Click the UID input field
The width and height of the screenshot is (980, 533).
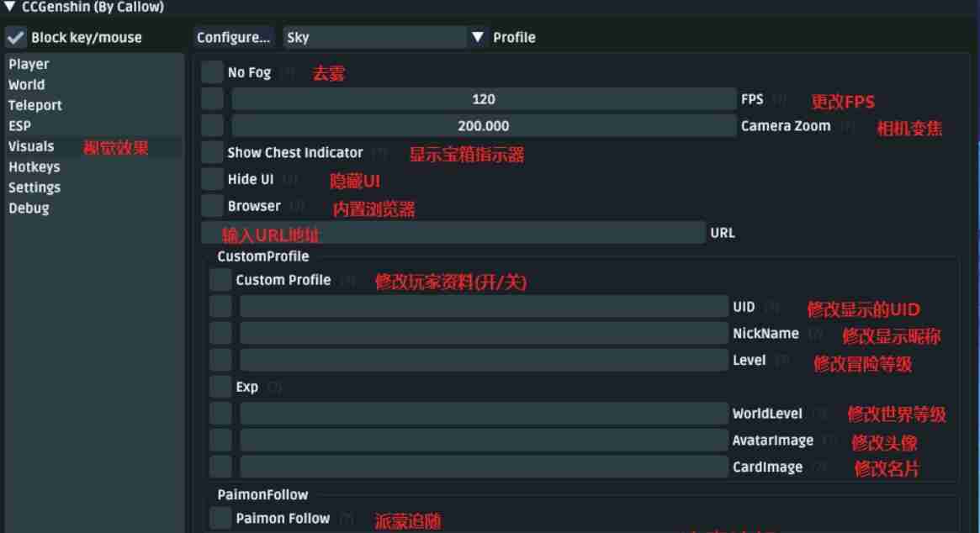point(484,307)
